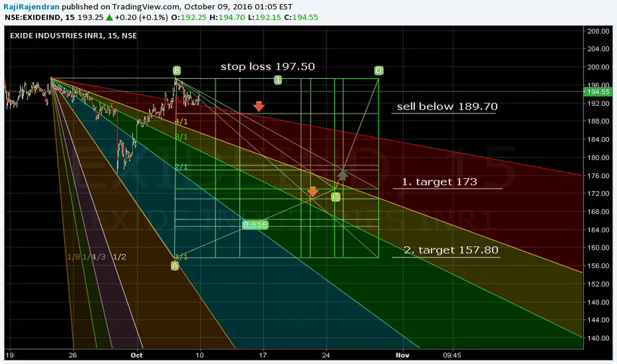Click the orange down arrow marker
This screenshot has height=364, width=617.
tap(312, 192)
